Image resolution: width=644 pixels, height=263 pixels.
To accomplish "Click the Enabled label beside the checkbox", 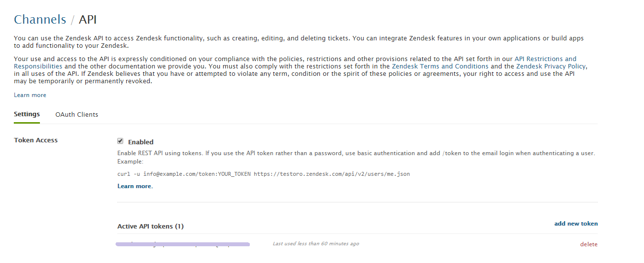I will 141,142.
